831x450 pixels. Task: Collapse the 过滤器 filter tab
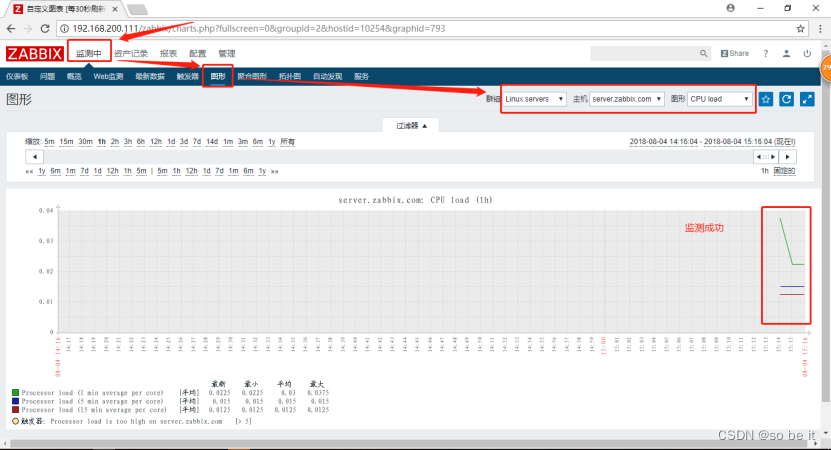click(412, 126)
